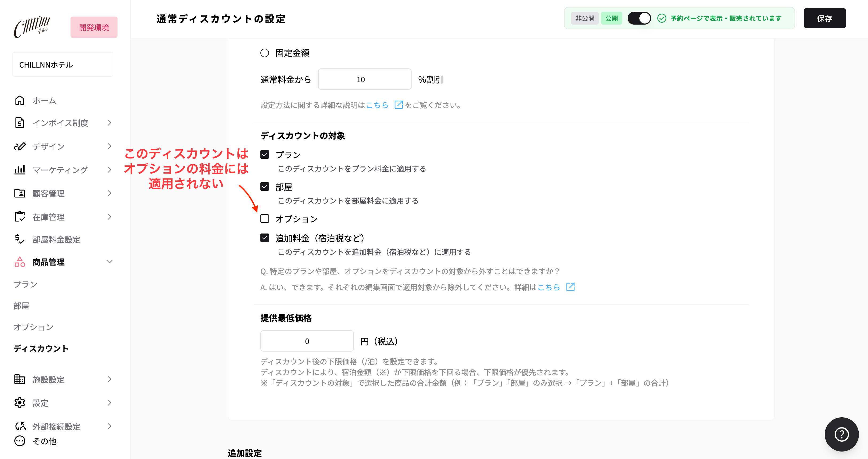
Task: Click the CHILLNNホテル facility selector
Action: (63, 64)
